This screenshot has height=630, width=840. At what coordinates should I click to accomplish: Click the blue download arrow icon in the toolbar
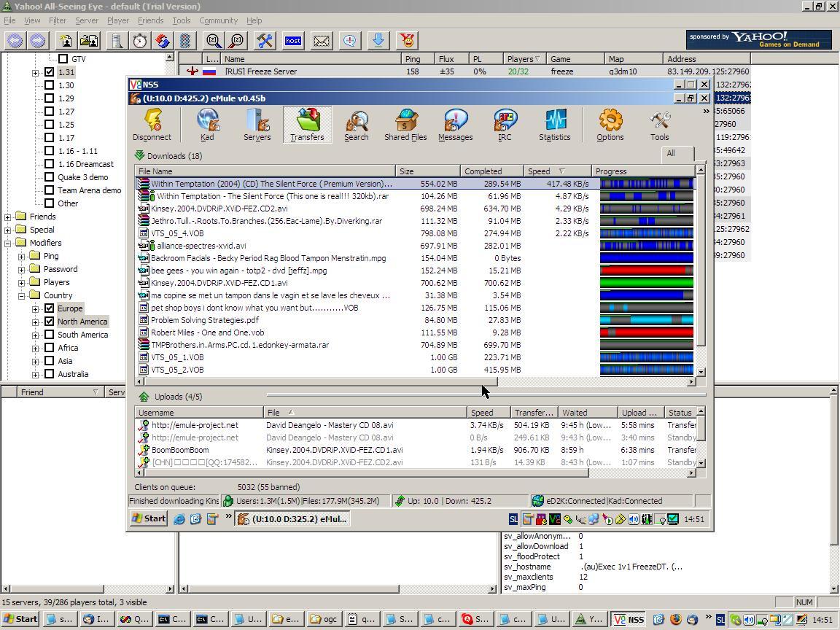[x=378, y=41]
